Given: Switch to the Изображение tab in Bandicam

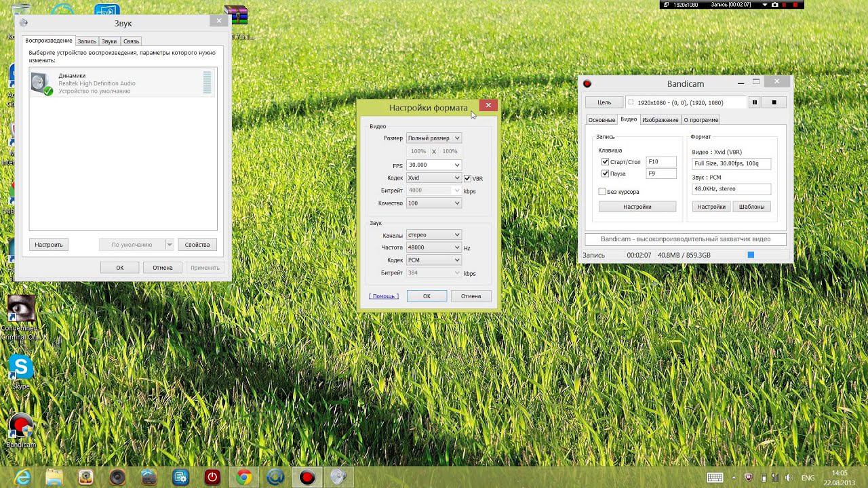Looking at the screenshot, I should (x=660, y=120).
